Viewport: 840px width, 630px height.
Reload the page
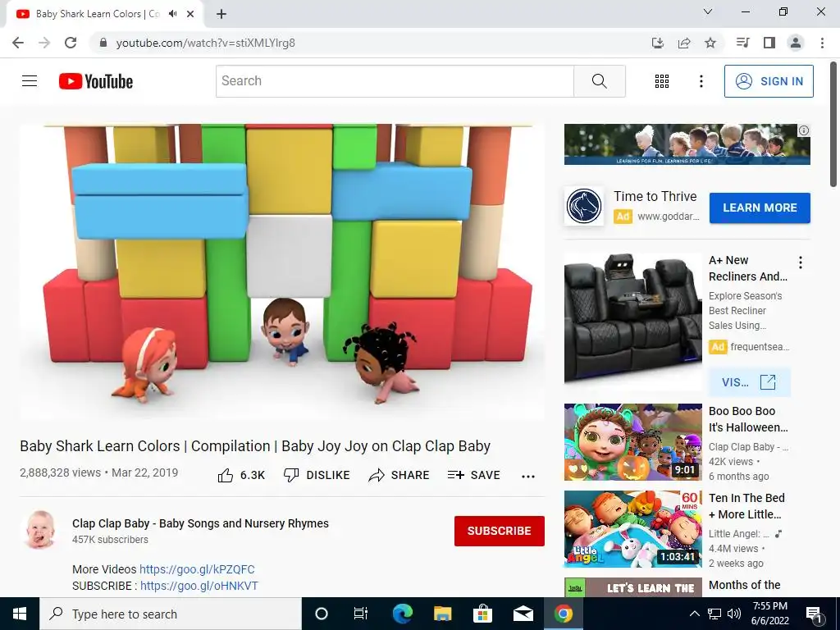[x=71, y=43]
